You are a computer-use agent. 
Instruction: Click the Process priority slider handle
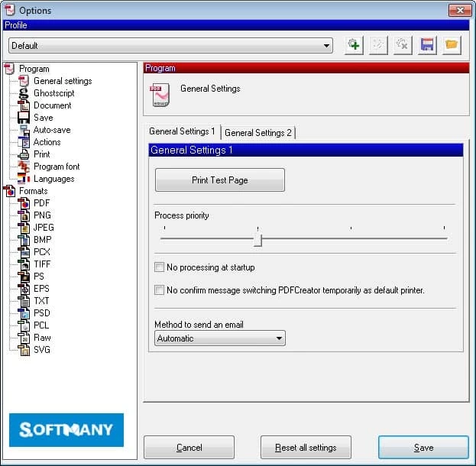[257, 240]
